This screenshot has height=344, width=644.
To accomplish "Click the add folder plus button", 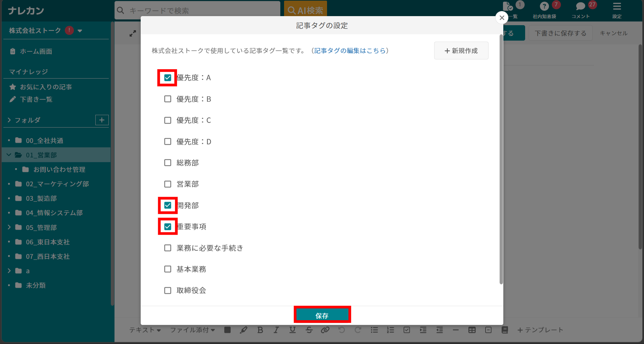I will [x=102, y=120].
